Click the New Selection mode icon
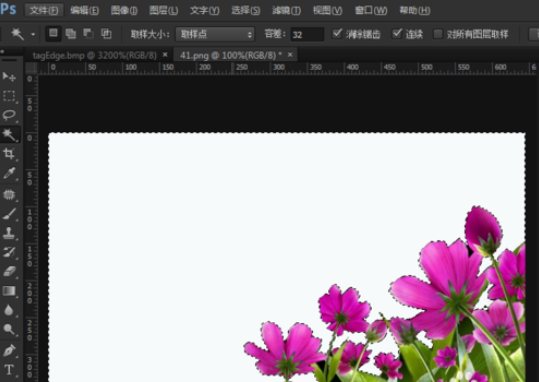 (x=53, y=34)
